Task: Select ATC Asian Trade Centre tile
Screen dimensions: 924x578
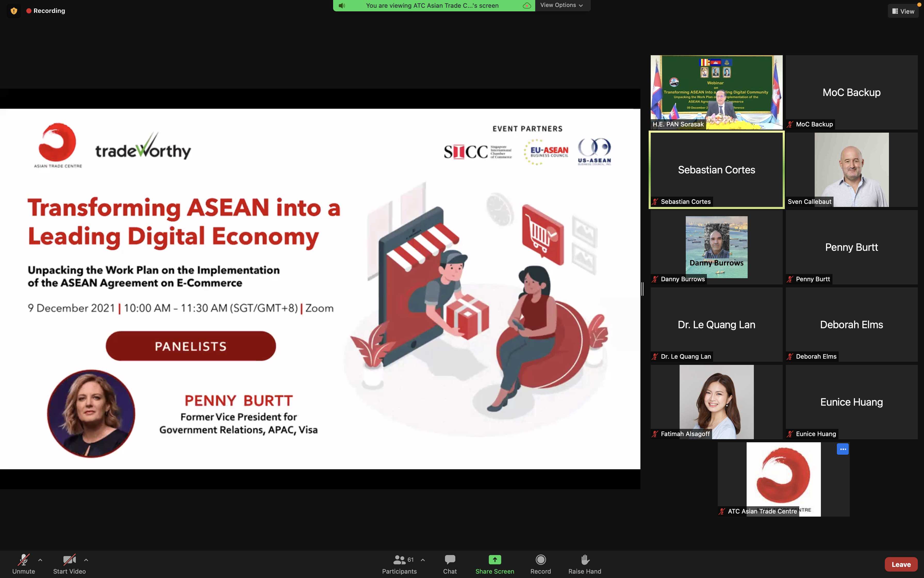Action: click(x=783, y=479)
